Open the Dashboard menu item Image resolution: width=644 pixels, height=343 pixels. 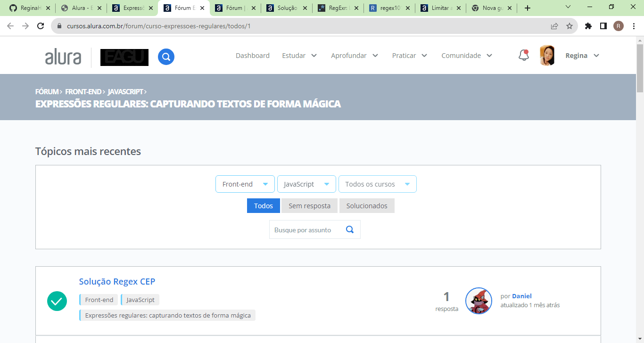[x=253, y=56]
